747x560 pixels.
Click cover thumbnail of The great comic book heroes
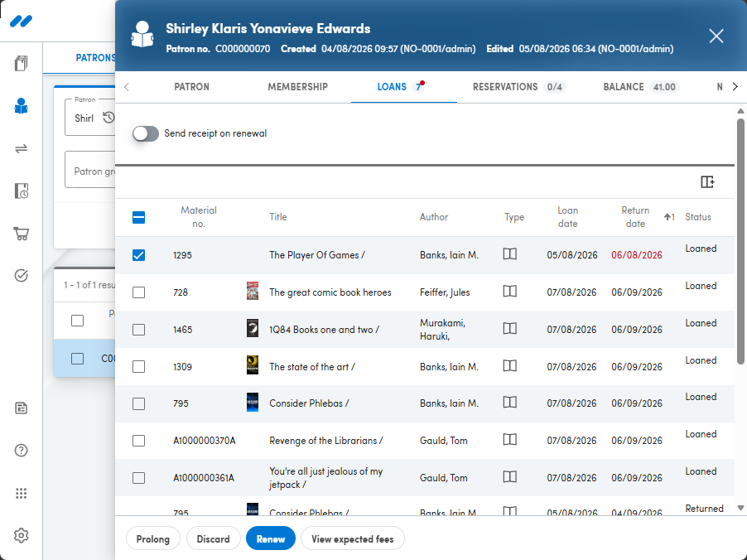(x=253, y=291)
